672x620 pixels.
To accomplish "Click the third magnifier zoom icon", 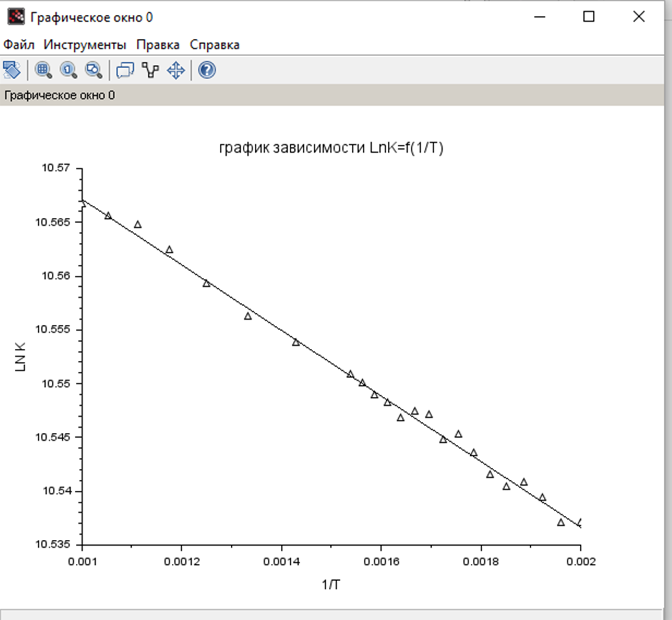I will click(x=94, y=70).
